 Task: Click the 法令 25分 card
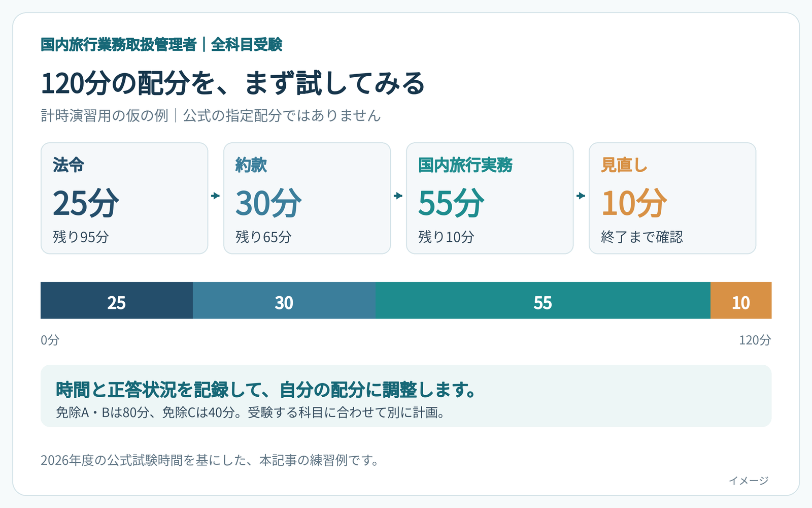pyautogui.click(x=124, y=198)
